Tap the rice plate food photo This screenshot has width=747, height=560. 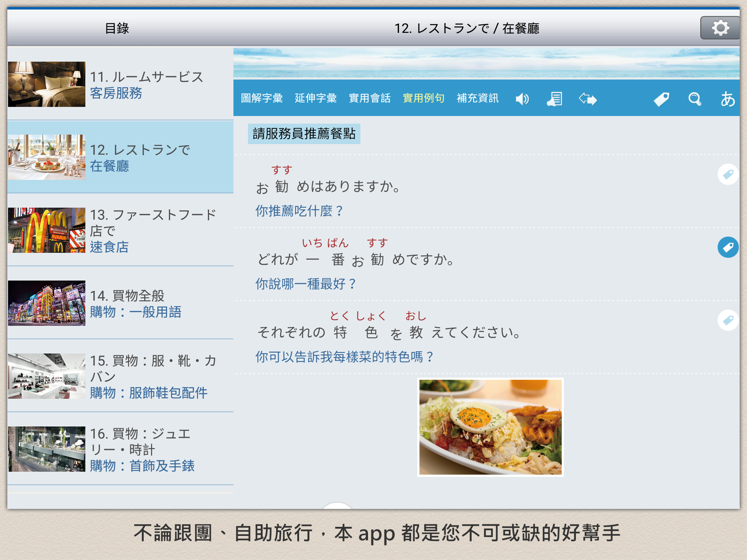[490, 427]
